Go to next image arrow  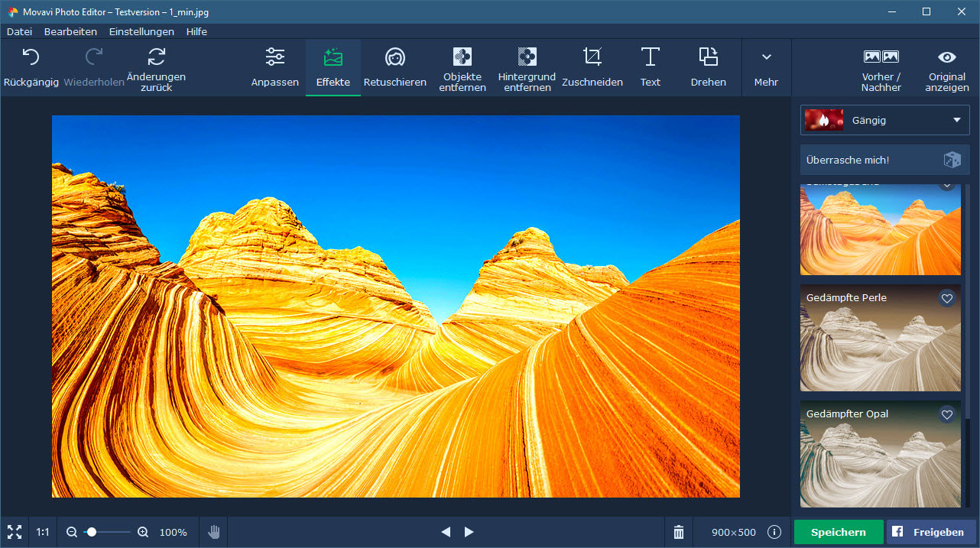(x=469, y=532)
